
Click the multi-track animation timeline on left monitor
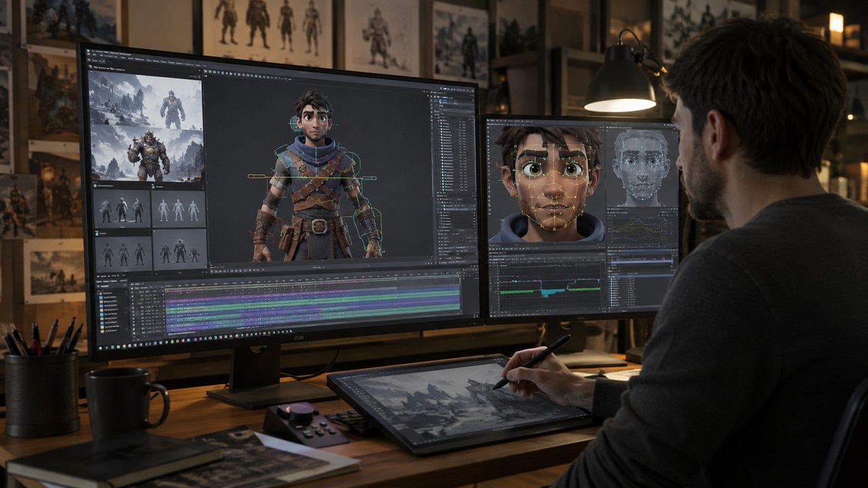[x=312, y=303]
